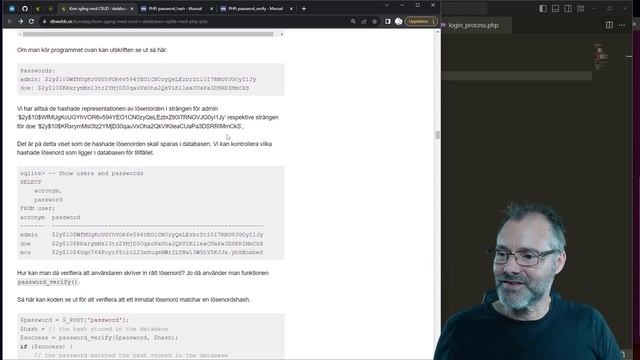The height and width of the screenshot is (360, 640).
Task: Go back to the previous page
Action: point(10,21)
